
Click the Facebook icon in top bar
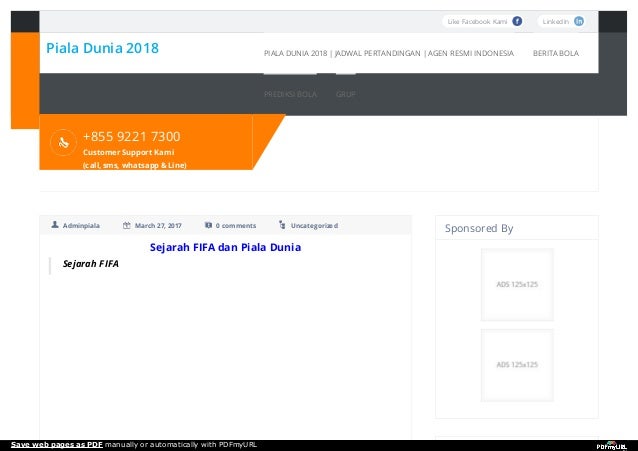(517, 21)
